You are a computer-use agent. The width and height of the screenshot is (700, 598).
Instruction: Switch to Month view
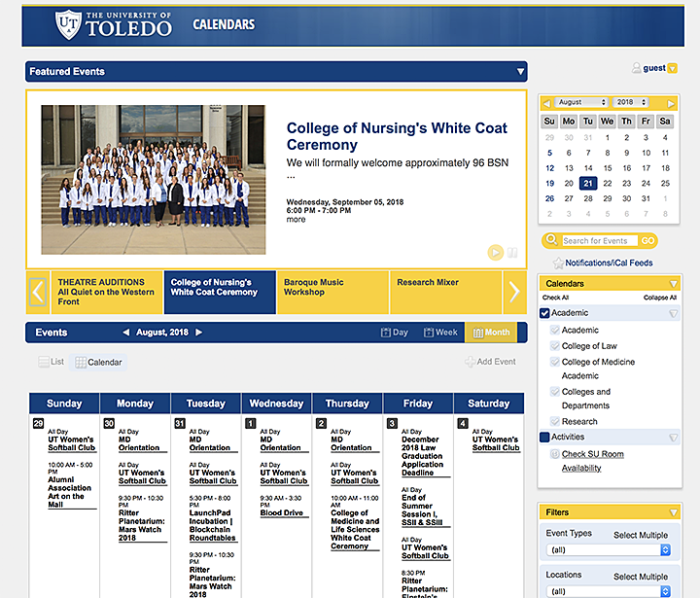[491, 333]
